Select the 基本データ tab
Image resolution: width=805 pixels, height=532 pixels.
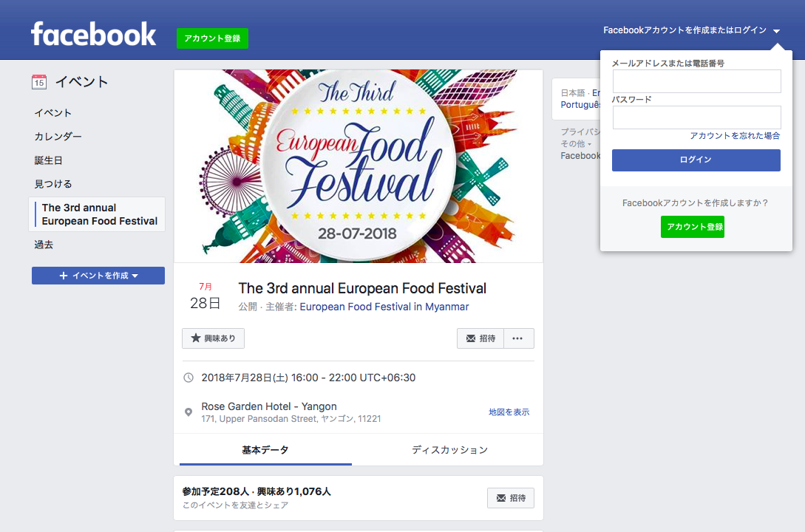[x=265, y=449]
